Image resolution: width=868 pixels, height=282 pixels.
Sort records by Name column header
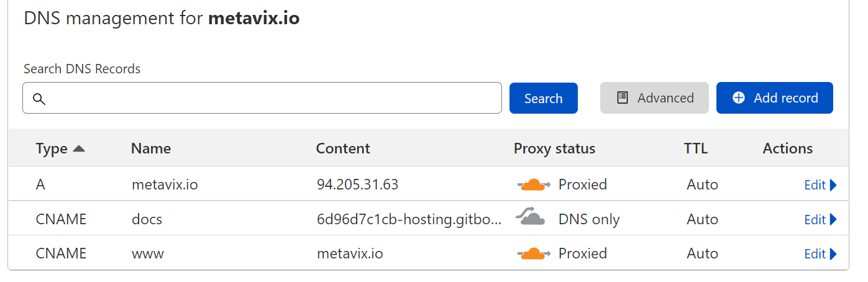tap(150, 148)
